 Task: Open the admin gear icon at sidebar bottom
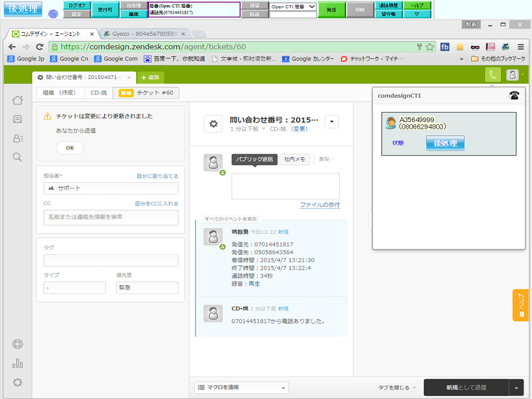17,382
